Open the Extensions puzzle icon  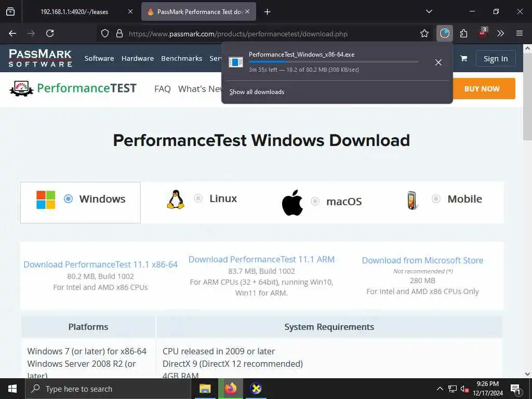463,33
